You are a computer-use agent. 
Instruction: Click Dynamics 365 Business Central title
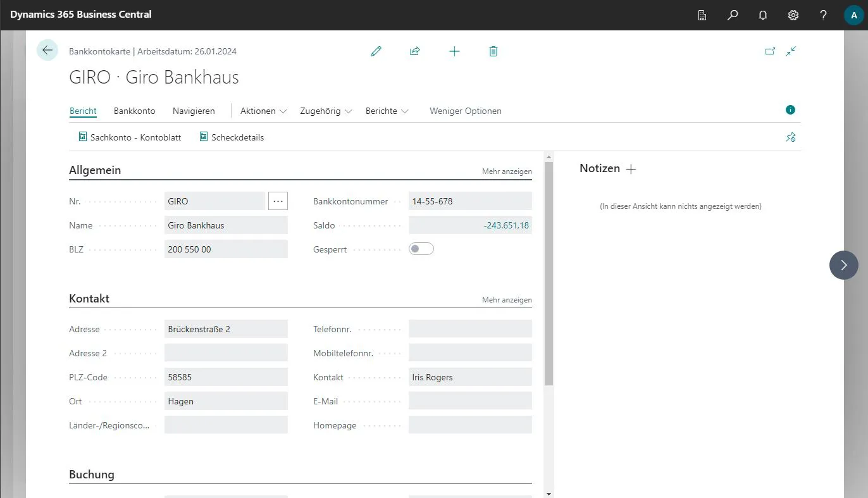point(81,14)
